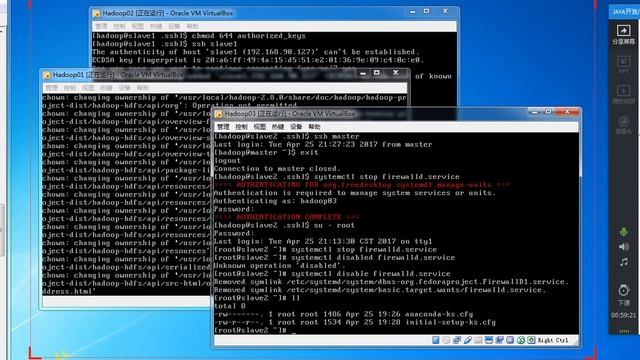The image size is (640, 360).
Task: Open shared folders icon in Hadoop03 status bar
Action: [x=478, y=340]
